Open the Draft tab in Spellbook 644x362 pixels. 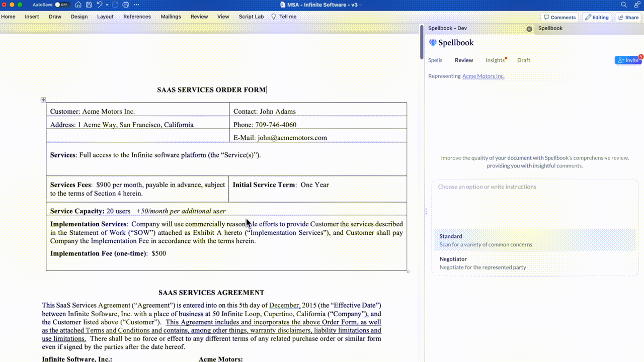tap(524, 60)
